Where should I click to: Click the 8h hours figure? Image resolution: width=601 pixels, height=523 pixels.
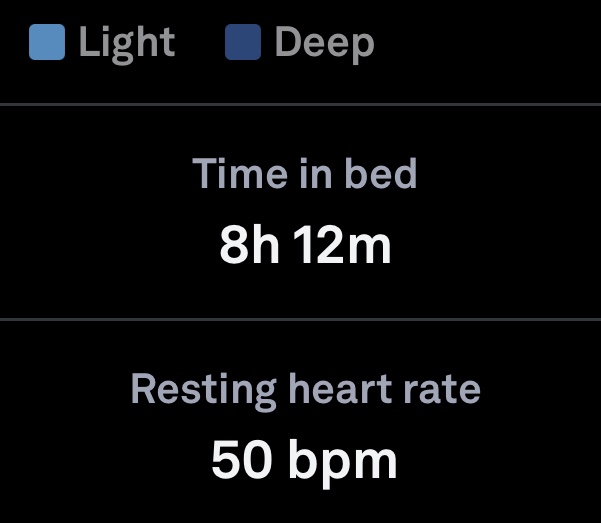coord(249,245)
